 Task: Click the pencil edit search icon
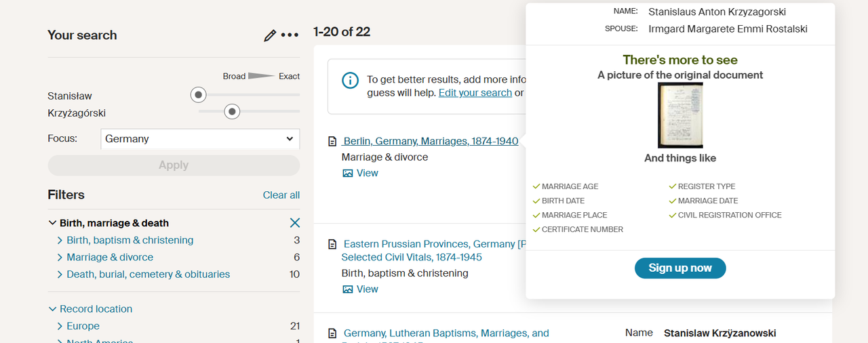point(270,35)
